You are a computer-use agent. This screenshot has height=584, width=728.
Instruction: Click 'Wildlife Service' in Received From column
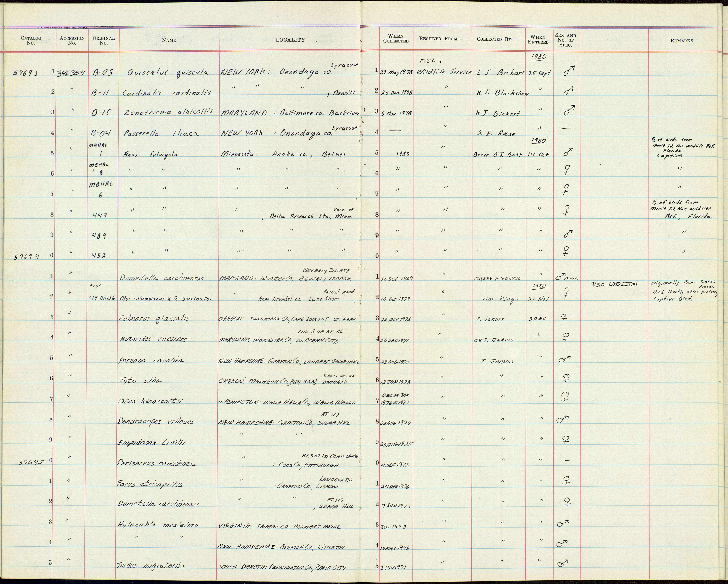444,72
